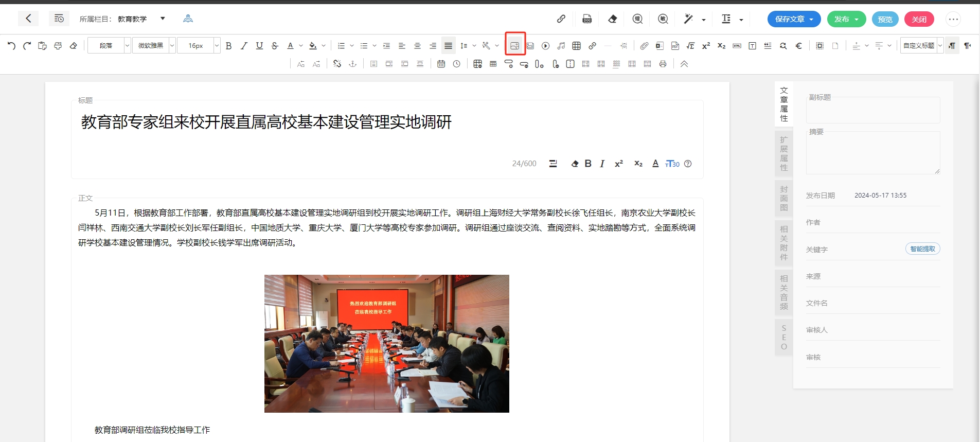Click the 预览 preview button

coord(885,19)
